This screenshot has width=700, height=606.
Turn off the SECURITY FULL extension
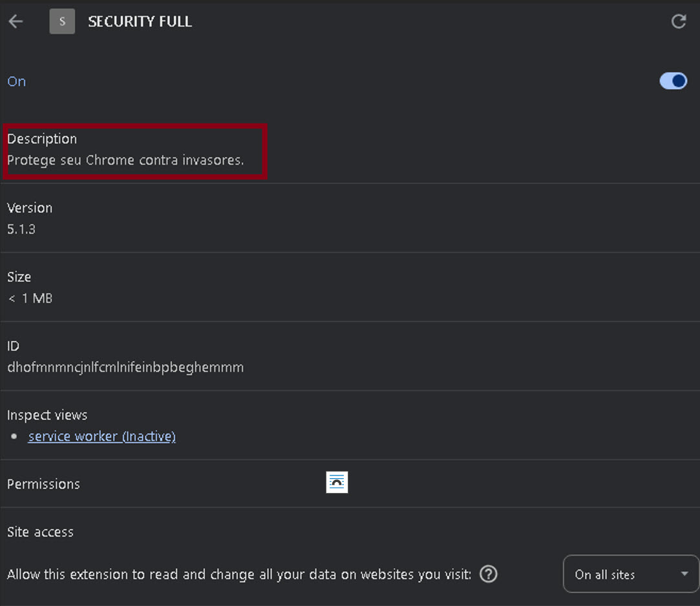click(672, 81)
